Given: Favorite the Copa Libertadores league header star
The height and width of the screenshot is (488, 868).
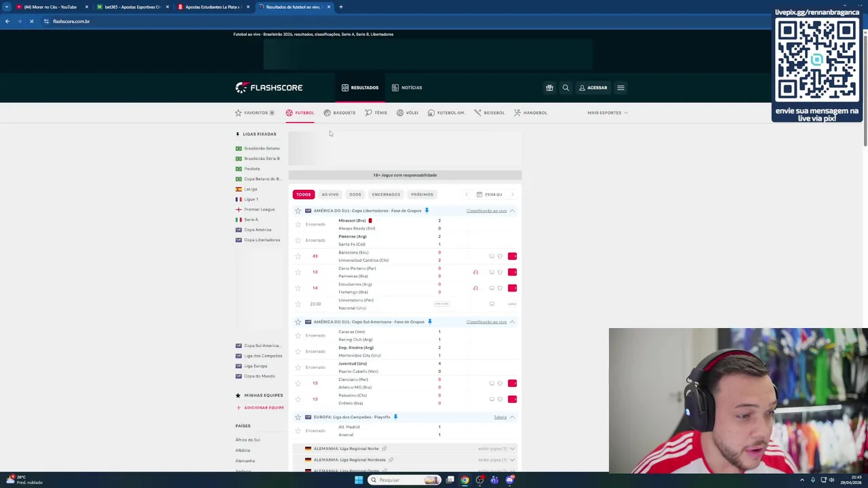Looking at the screenshot, I should [298, 211].
